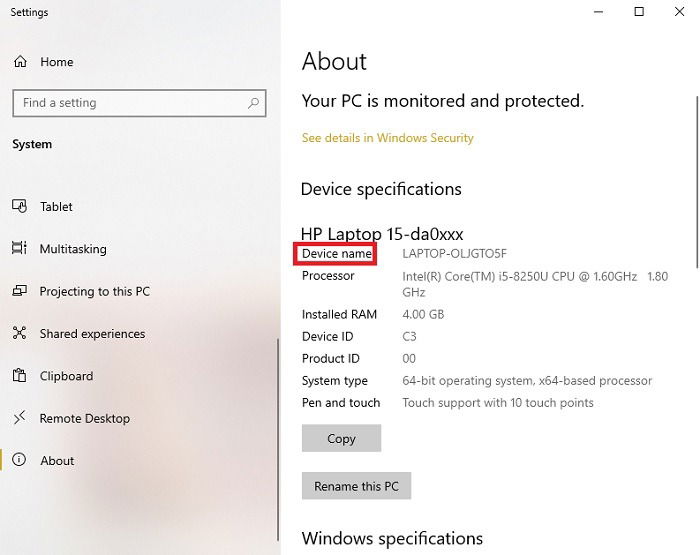Click the Copy device specifications button

click(x=342, y=438)
